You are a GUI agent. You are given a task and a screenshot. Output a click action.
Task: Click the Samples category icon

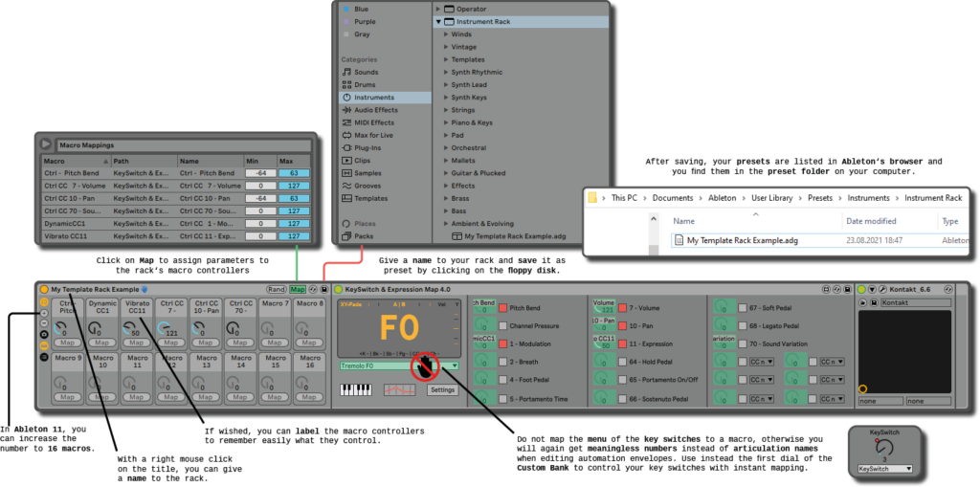(346, 173)
